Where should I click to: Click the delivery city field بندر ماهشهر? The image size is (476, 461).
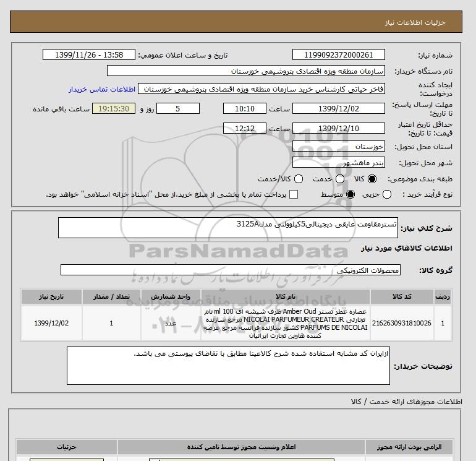point(339,163)
